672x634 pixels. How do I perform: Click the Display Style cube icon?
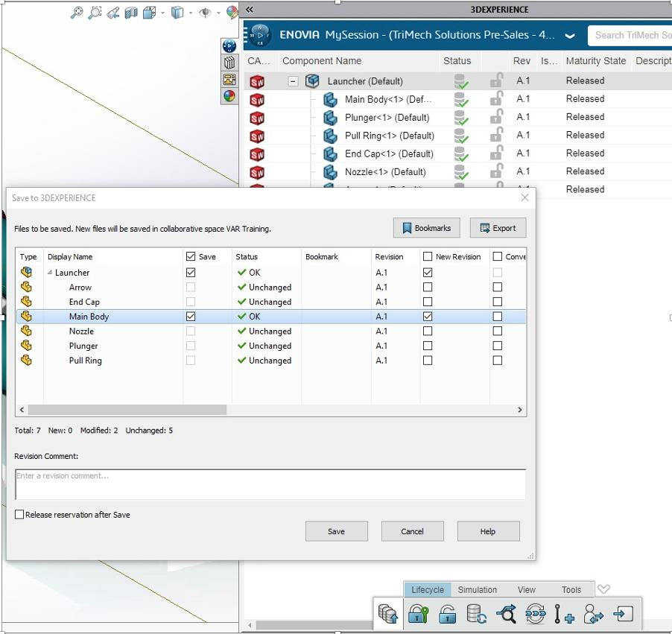[x=177, y=13]
